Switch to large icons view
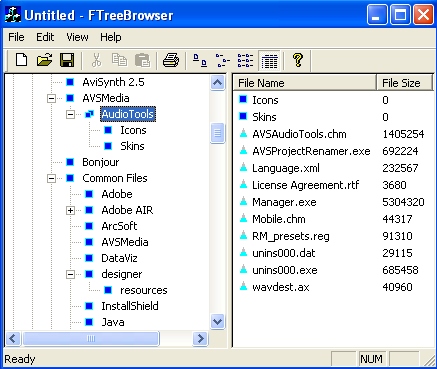This screenshot has height=369, width=437. [x=200, y=60]
